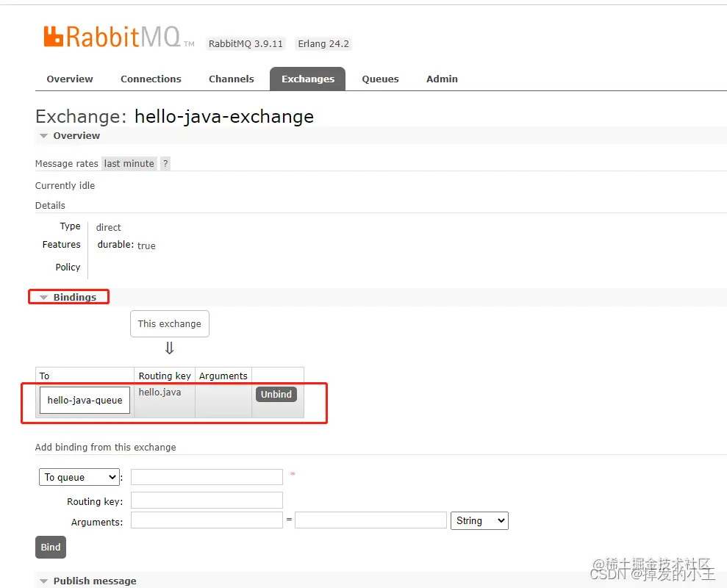
Task: Open the hello-java-queue link
Action: pyautogui.click(x=85, y=400)
